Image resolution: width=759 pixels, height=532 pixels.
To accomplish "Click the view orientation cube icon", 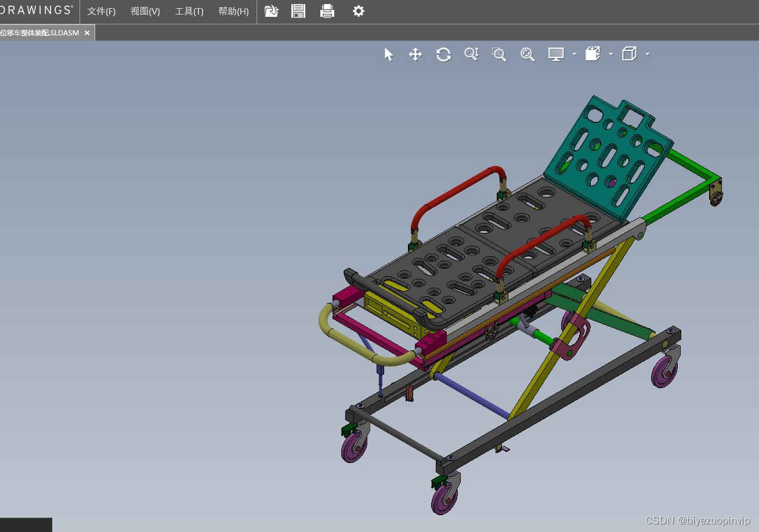I will pos(629,54).
